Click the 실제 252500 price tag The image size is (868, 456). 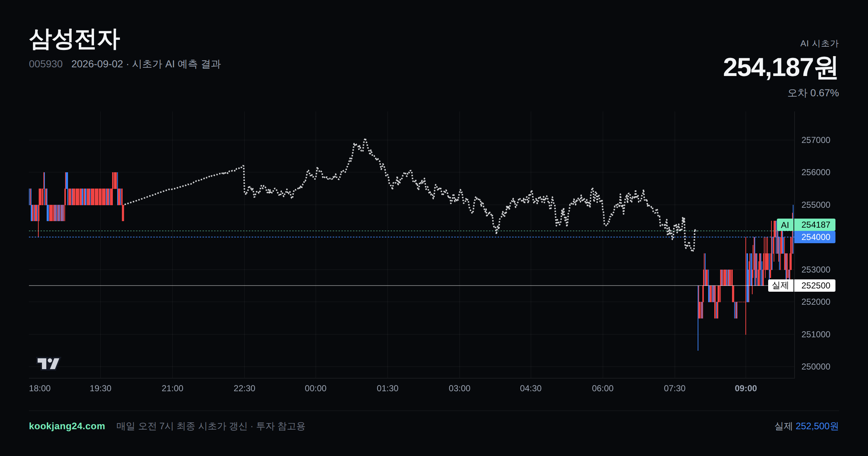pos(802,286)
